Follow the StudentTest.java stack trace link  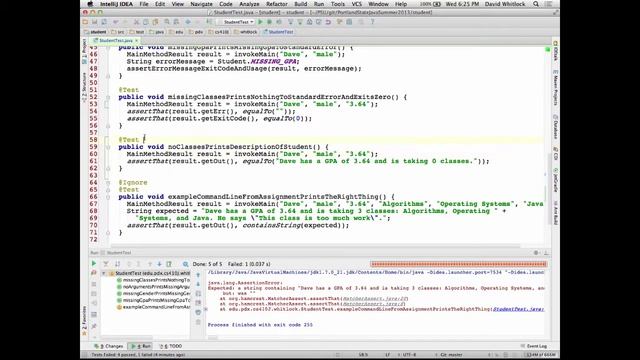(x=518, y=309)
